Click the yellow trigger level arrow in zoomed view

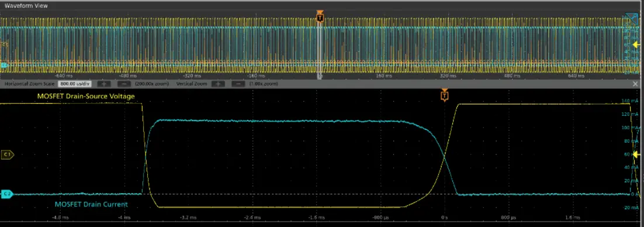click(636, 154)
